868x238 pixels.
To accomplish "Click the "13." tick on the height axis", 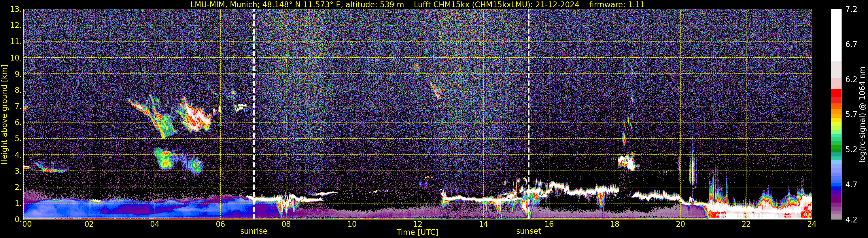I will [16, 9].
